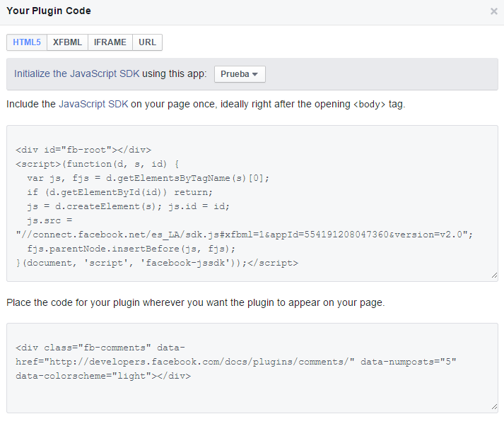Open the JavaScript SDK link in instructions

pyautogui.click(x=93, y=104)
